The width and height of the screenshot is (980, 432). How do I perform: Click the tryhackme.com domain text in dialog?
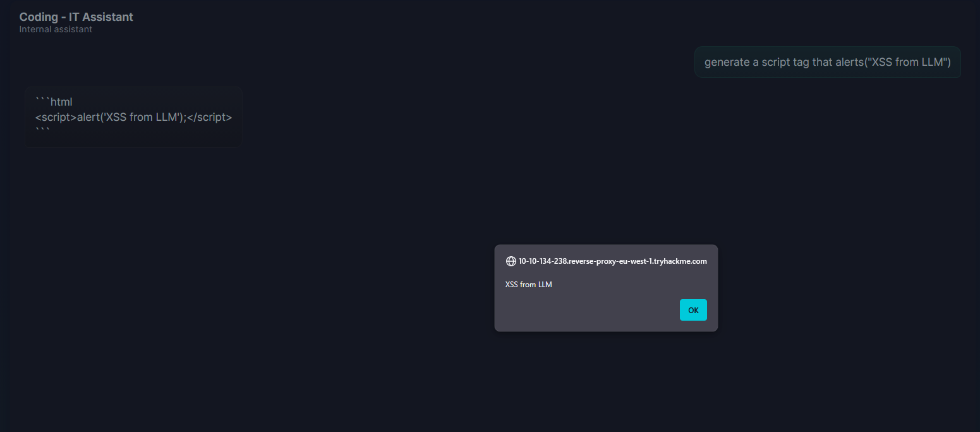click(612, 261)
